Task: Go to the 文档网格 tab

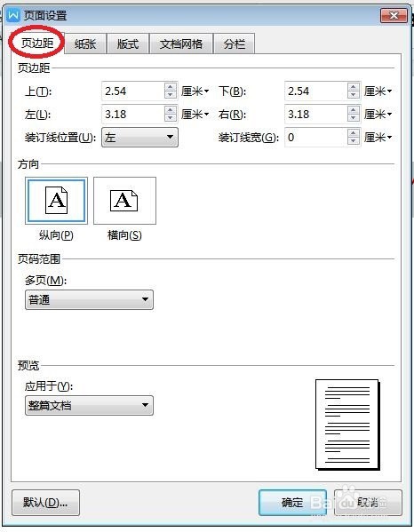Action: click(181, 44)
